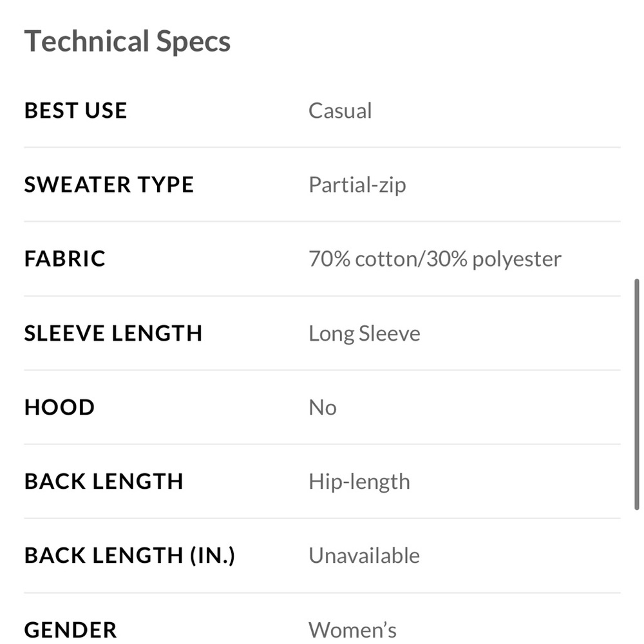Click the GENDER label

[70, 629]
